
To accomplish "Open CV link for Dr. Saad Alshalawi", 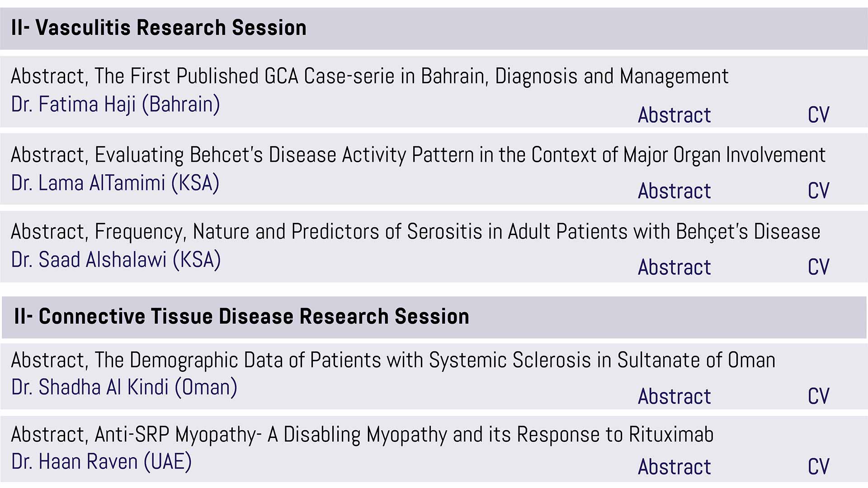I will click(x=818, y=267).
